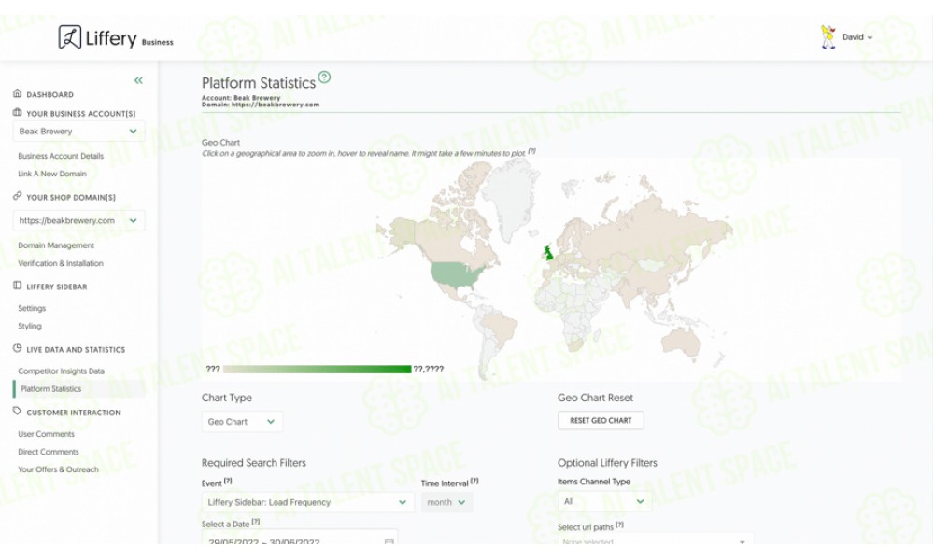The height and width of the screenshot is (560, 934).
Task: Click the briefcase icon beside Your Business Account(s)
Action: coord(17,112)
